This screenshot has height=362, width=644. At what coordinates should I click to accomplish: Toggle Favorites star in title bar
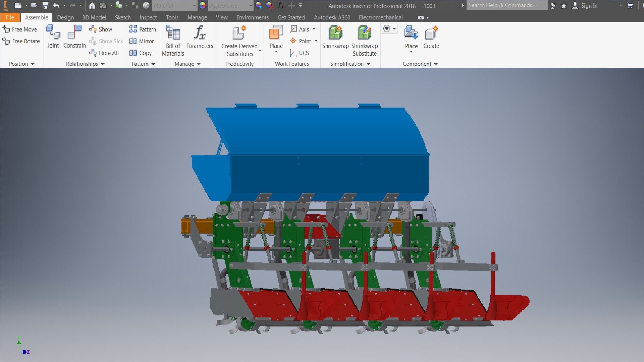[x=564, y=6]
